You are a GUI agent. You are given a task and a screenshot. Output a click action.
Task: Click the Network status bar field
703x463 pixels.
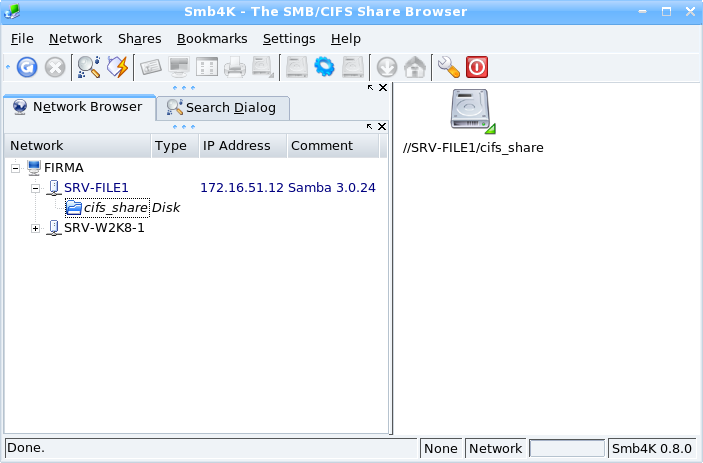[495, 448]
